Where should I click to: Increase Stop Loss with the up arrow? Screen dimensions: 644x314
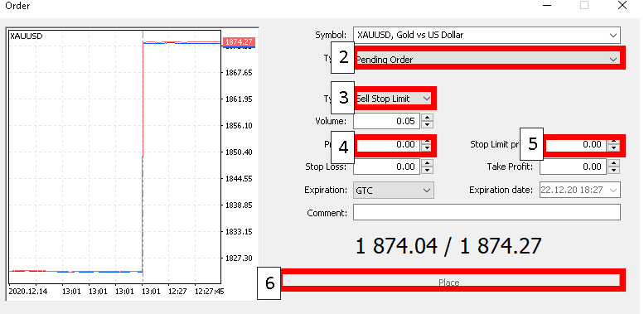coord(428,163)
